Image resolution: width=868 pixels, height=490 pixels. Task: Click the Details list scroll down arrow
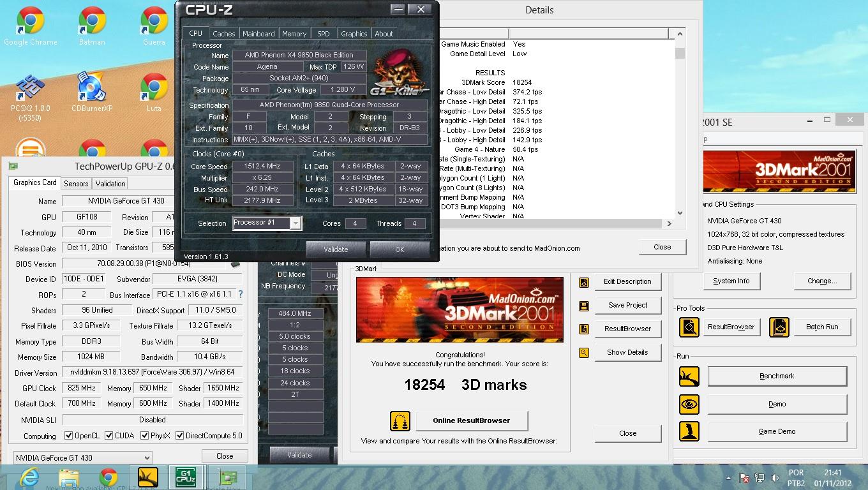(680, 213)
